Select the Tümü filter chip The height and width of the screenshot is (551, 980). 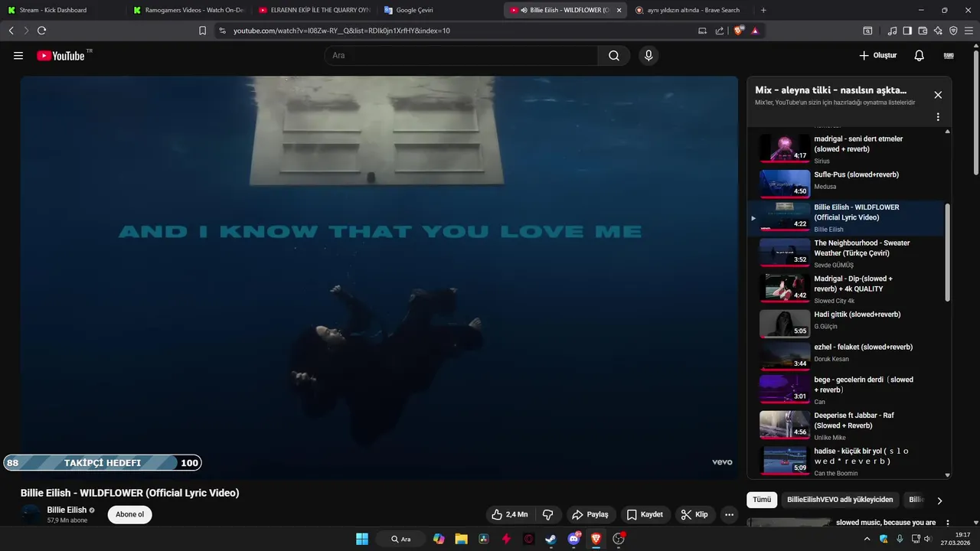pos(762,500)
